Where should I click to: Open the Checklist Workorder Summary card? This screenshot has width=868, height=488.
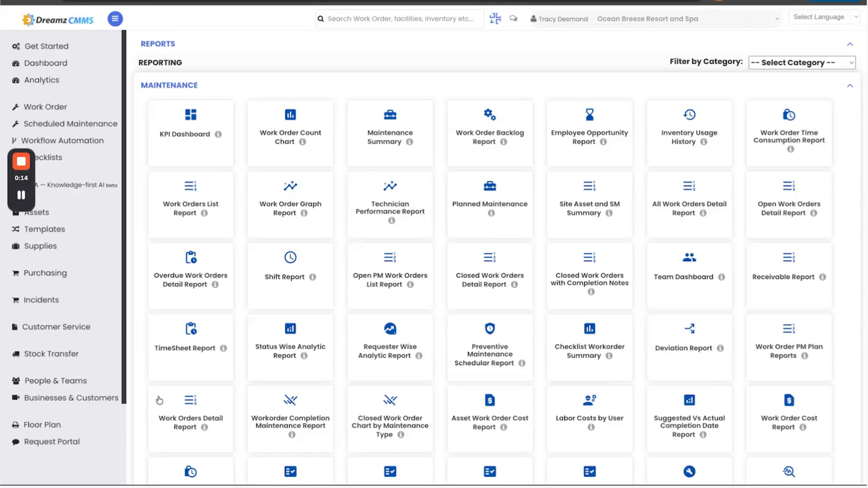590,347
